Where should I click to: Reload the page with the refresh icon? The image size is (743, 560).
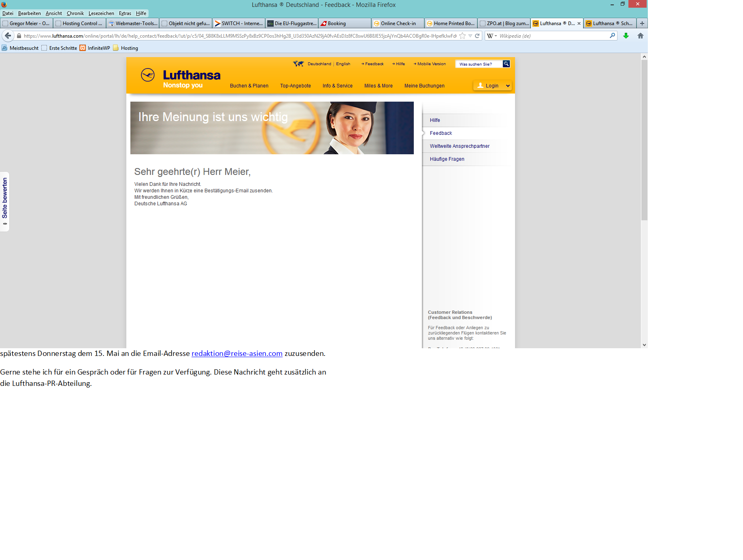[477, 36]
